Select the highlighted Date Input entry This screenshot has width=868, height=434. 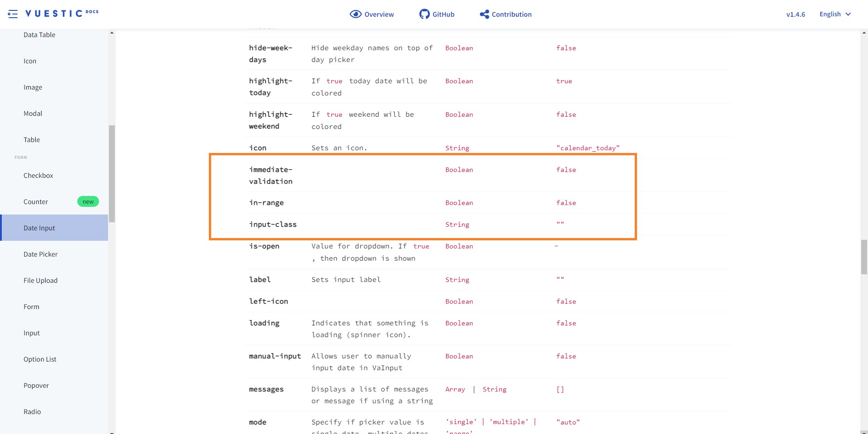pyautogui.click(x=39, y=228)
